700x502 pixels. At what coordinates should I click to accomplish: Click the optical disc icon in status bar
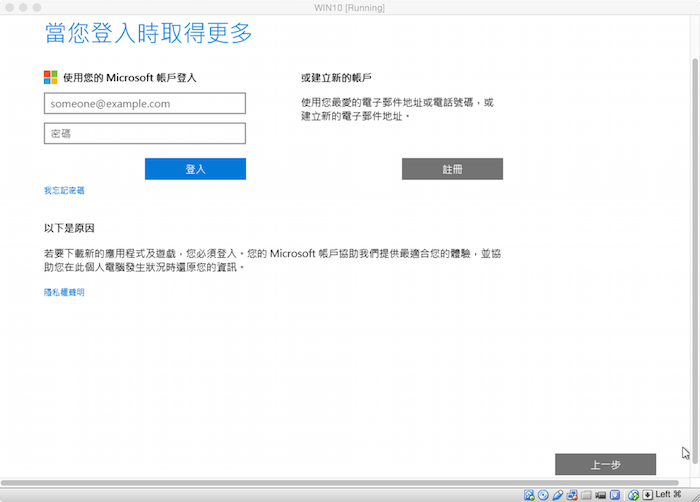(x=543, y=495)
